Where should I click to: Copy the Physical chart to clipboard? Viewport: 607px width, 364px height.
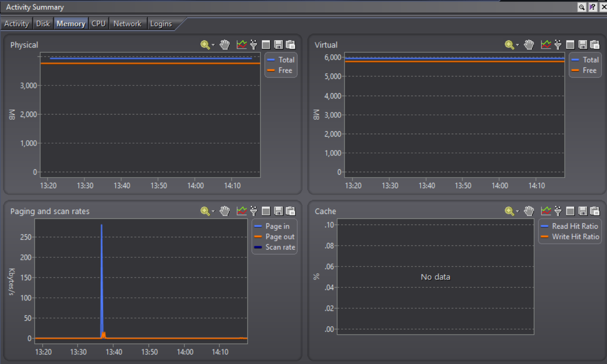[291, 45]
